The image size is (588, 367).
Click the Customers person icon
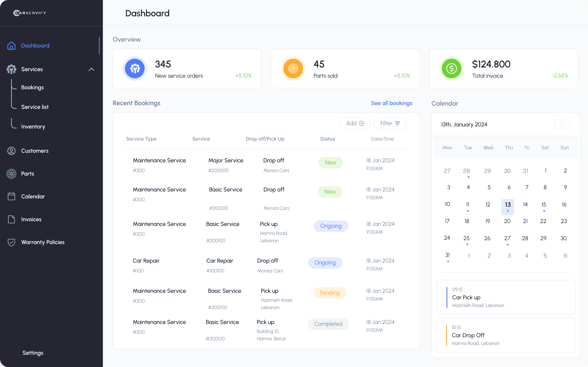pos(11,151)
